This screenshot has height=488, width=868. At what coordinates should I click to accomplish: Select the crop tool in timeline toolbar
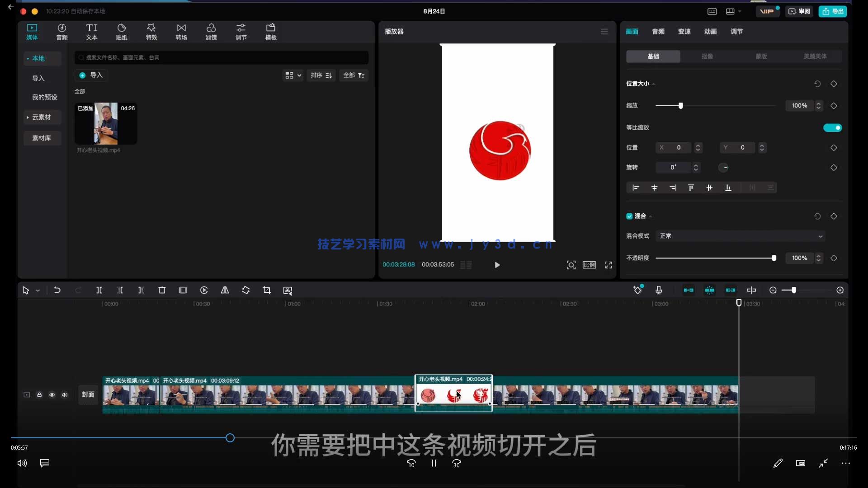267,290
